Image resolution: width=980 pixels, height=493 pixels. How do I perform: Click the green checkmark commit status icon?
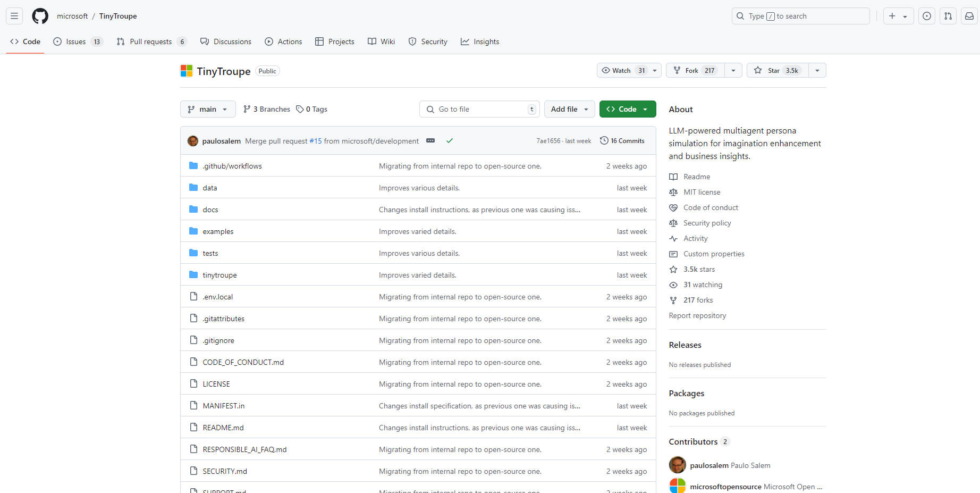point(450,141)
